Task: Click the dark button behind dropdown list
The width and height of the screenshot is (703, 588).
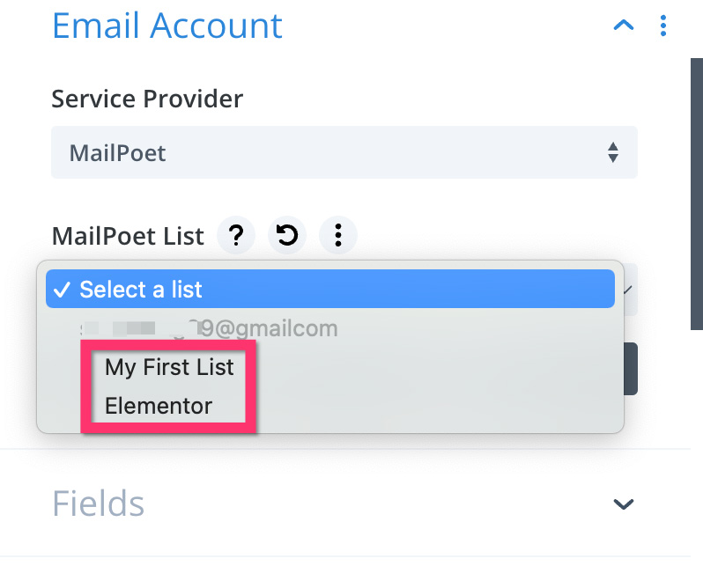Action: point(631,369)
